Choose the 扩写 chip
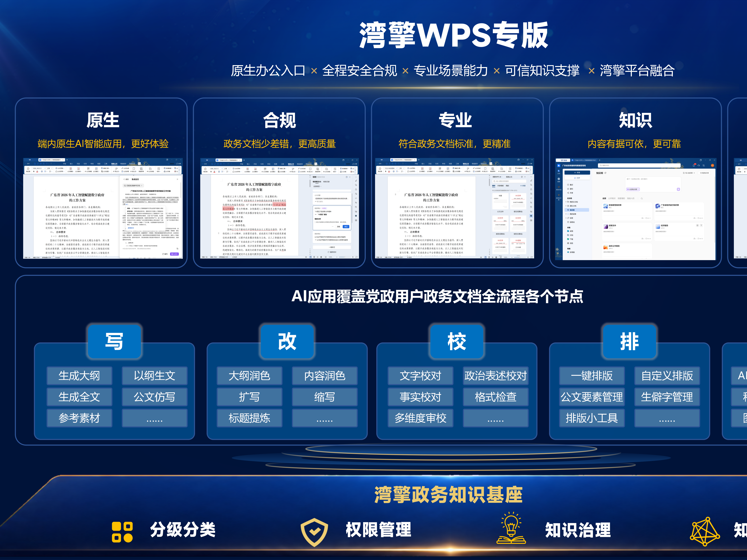 tap(250, 397)
